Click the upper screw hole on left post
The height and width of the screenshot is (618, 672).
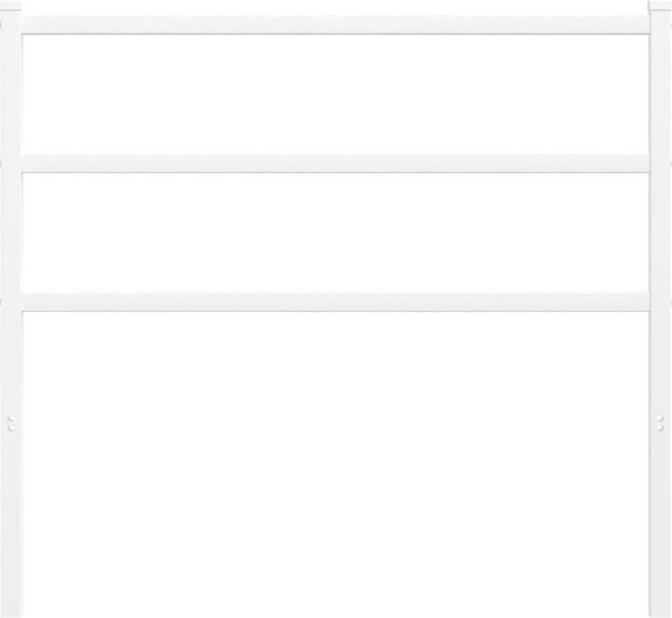[11, 418]
